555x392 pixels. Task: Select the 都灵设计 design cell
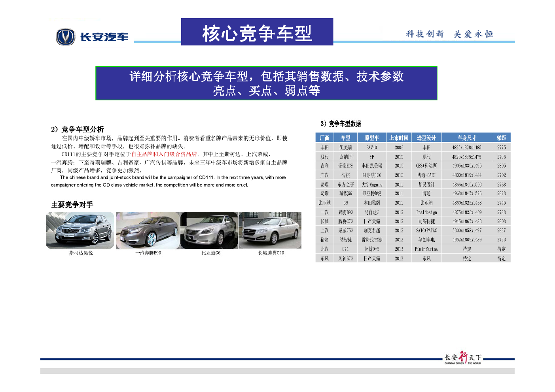click(x=426, y=185)
